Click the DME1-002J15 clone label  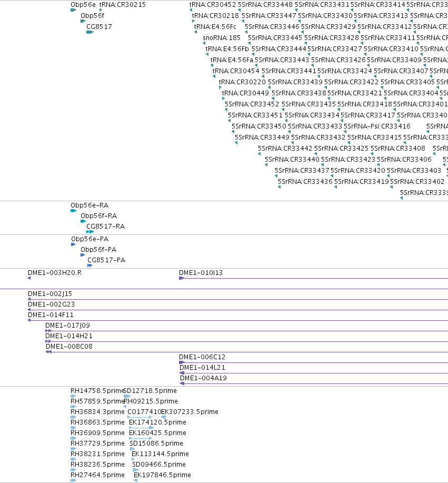click(x=50, y=294)
